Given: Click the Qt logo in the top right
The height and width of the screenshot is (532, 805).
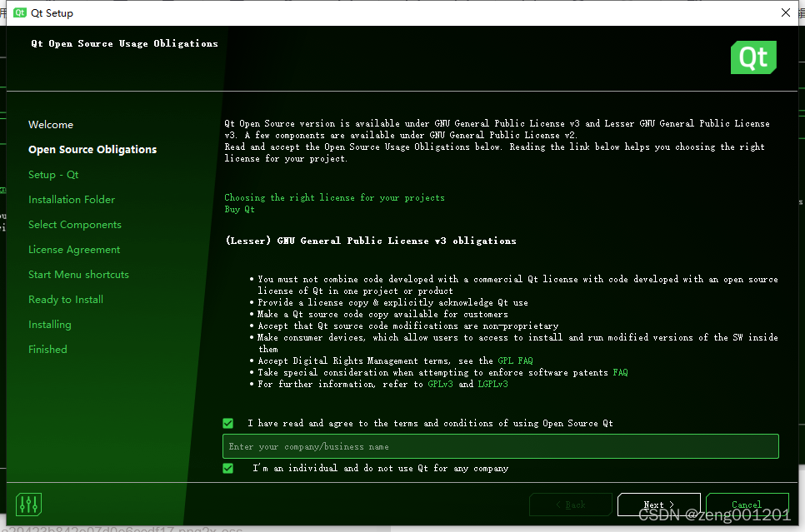Looking at the screenshot, I should click(x=752, y=58).
